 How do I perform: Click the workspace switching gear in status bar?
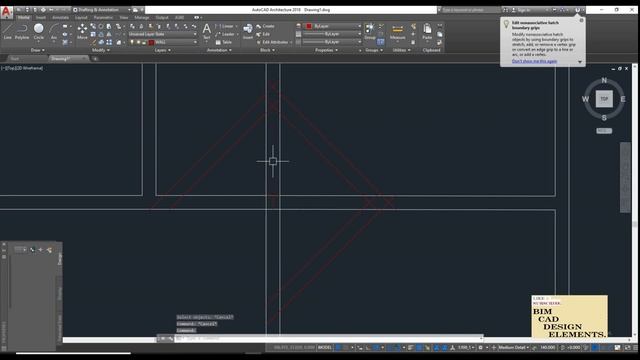[x=481, y=348]
